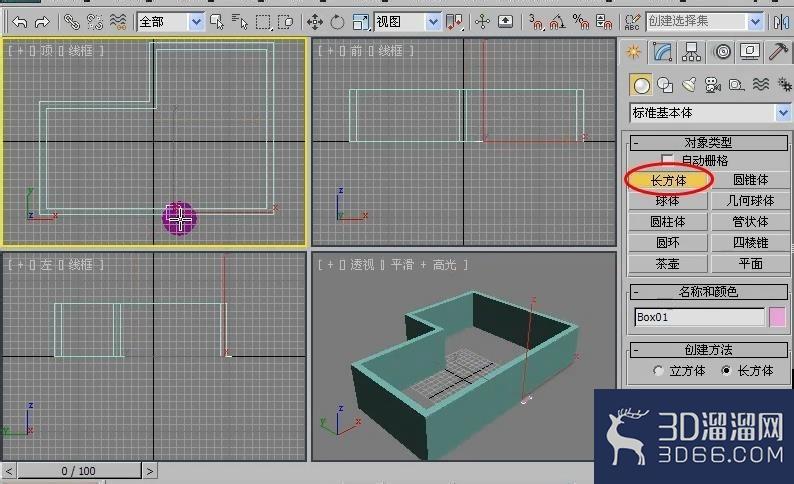Select the Shapes category icon

pyautogui.click(x=665, y=85)
